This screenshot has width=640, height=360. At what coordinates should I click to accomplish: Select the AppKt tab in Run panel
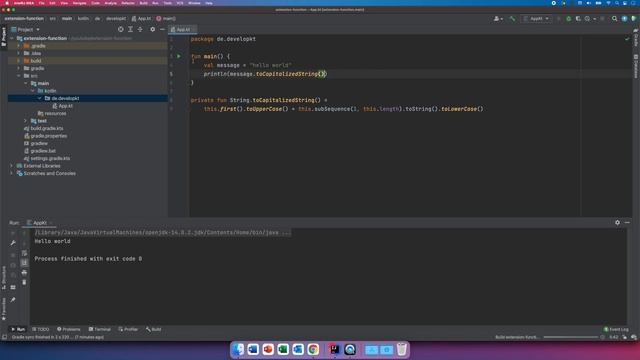click(x=39, y=223)
